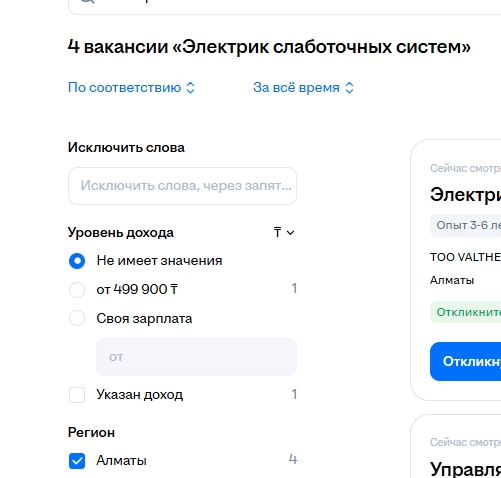Click the chevron next to the currency symbol
501x478 pixels.
coord(290,233)
